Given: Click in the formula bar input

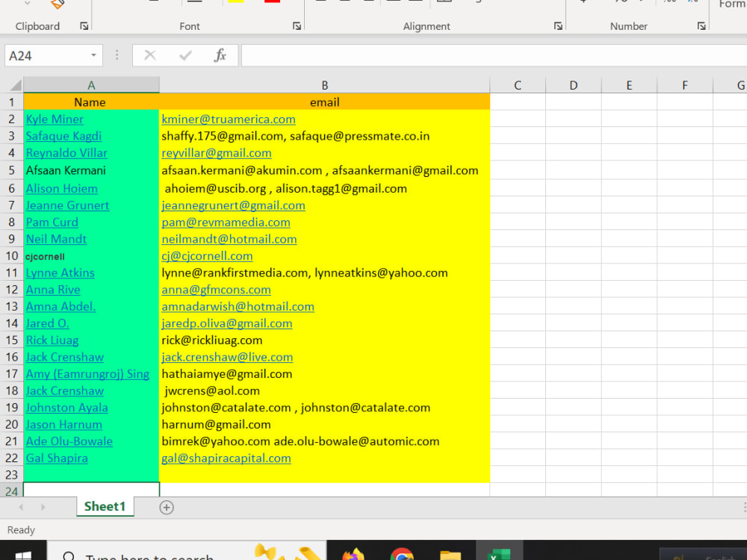Looking at the screenshot, I should (x=494, y=56).
